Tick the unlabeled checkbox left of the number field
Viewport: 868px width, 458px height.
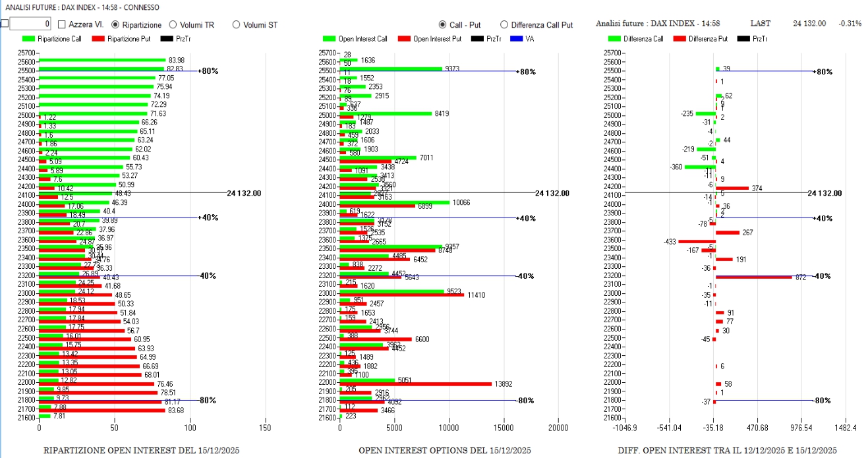pyautogui.click(x=4, y=24)
